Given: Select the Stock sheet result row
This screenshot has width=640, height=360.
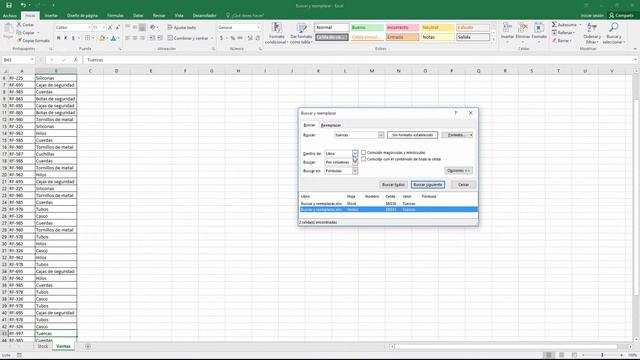Looking at the screenshot, I should coord(388,203).
